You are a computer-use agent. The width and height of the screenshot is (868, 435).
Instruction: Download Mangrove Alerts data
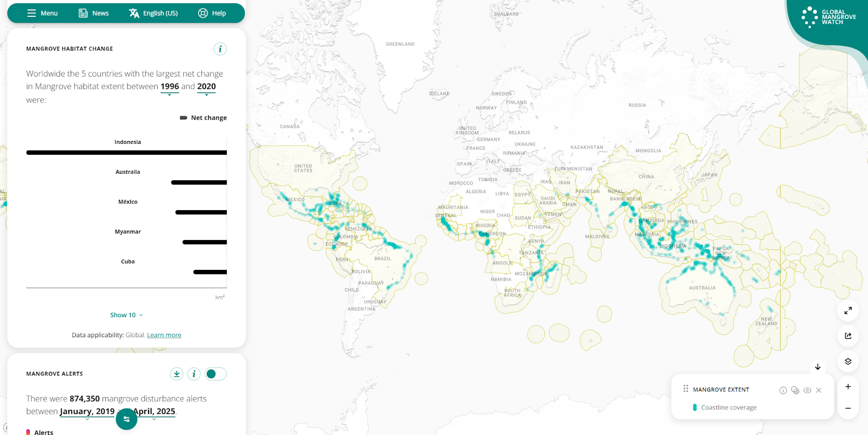pyautogui.click(x=176, y=374)
